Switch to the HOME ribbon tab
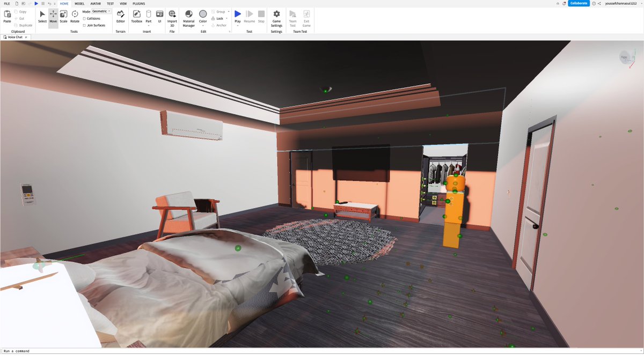644x362 pixels. click(x=64, y=3)
